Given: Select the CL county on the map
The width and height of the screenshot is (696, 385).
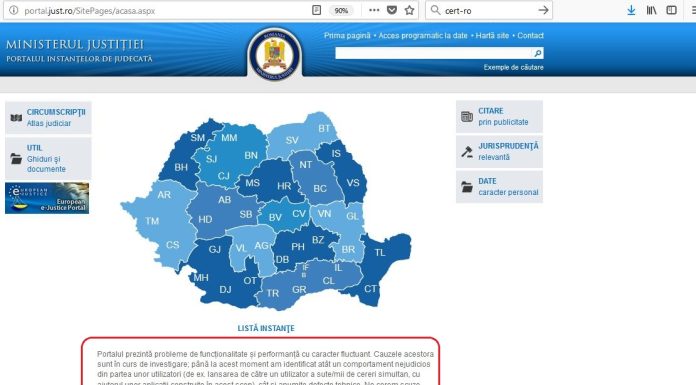Looking at the screenshot, I should pos(328,281).
